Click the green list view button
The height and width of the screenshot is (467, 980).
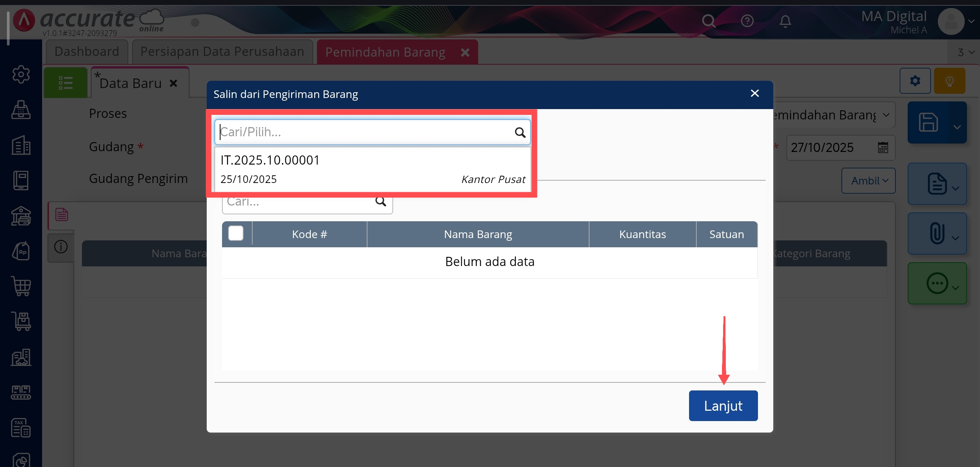pos(65,83)
